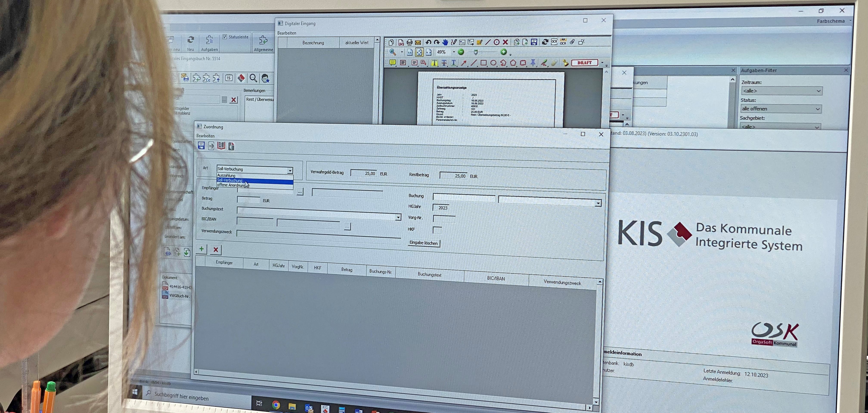Open Bearbeiten menu in Zuordnung window

tap(205, 136)
